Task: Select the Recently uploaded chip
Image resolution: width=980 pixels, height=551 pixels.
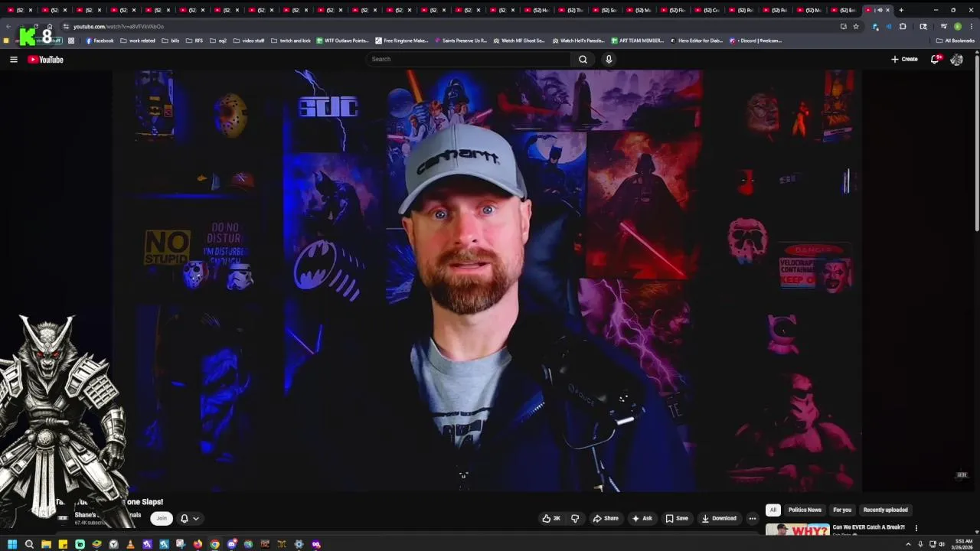Action: [x=886, y=510]
